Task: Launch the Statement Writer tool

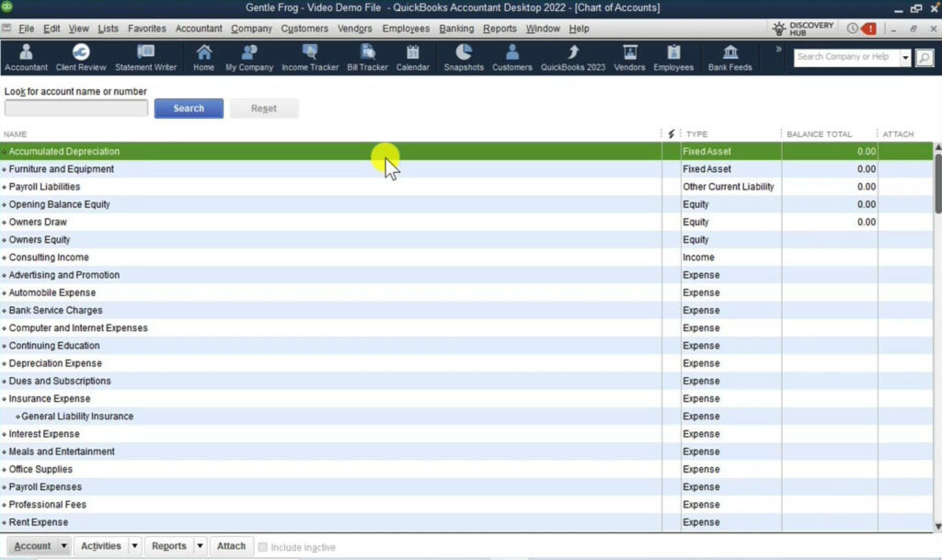Action: [x=146, y=57]
